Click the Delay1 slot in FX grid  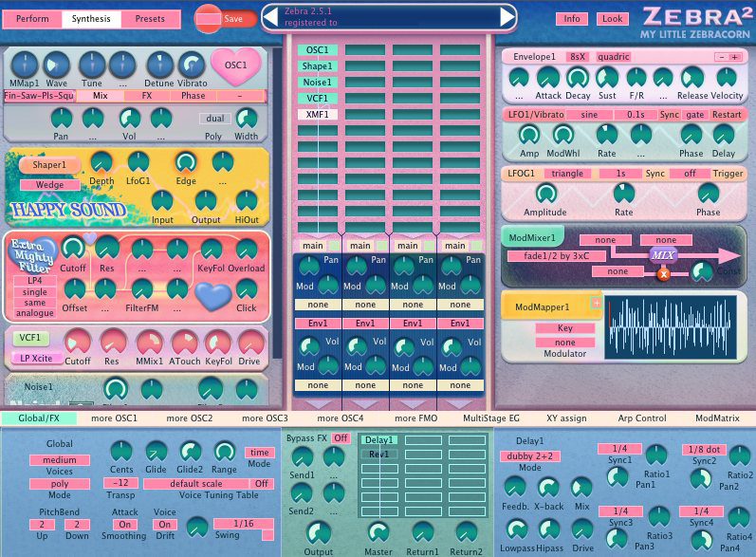click(379, 440)
